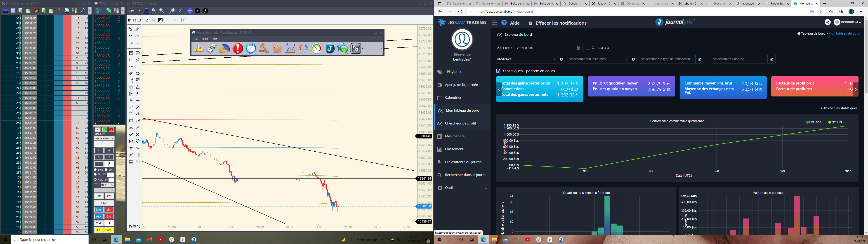Screen dimensions: 868x244
Task: Click the trash delete drawings icon
Action: (x=134, y=226)
